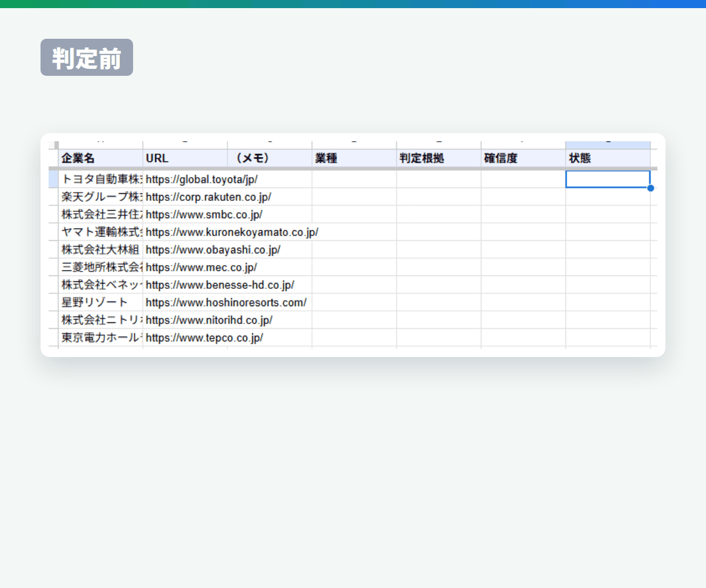The height and width of the screenshot is (588, 706).
Task: Click the https://www.tepco.co.jp/ URL cell
Action: [x=185, y=338]
